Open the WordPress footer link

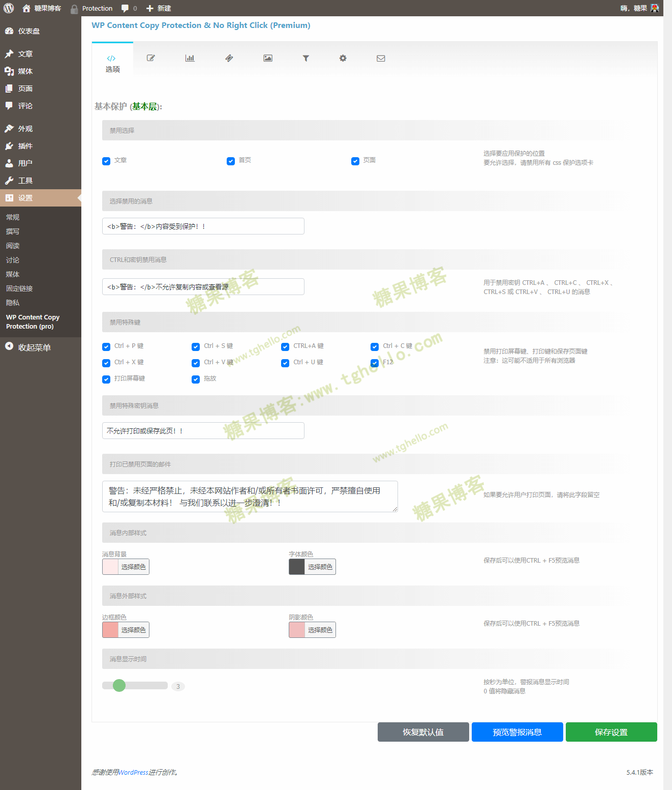click(133, 772)
